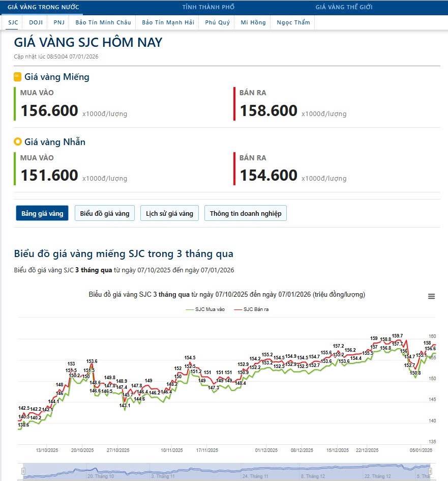Switch to the Mi Hồng tab
The image size is (448, 481).
[x=253, y=22]
